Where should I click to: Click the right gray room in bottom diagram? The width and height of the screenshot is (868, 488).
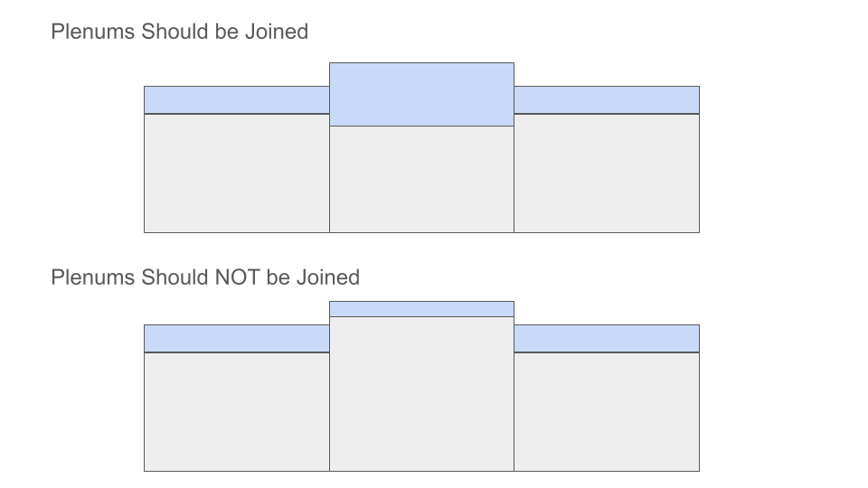(606, 411)
